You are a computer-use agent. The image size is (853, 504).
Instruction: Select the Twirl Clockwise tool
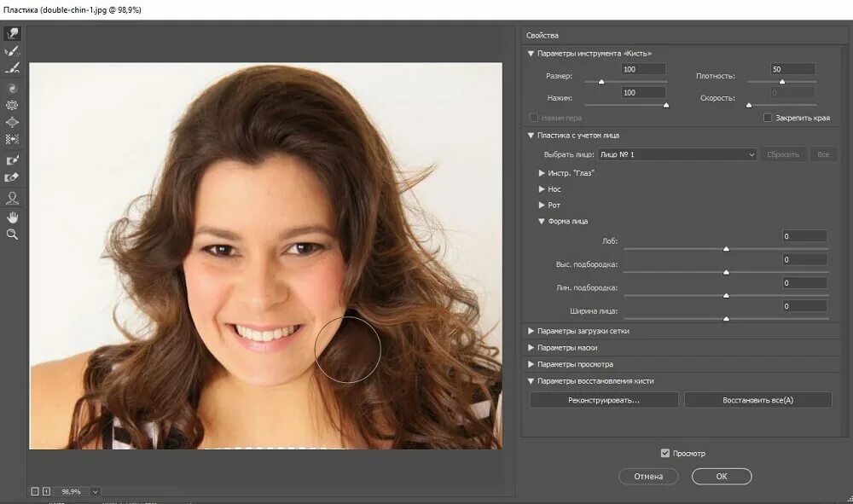(12, 88)
